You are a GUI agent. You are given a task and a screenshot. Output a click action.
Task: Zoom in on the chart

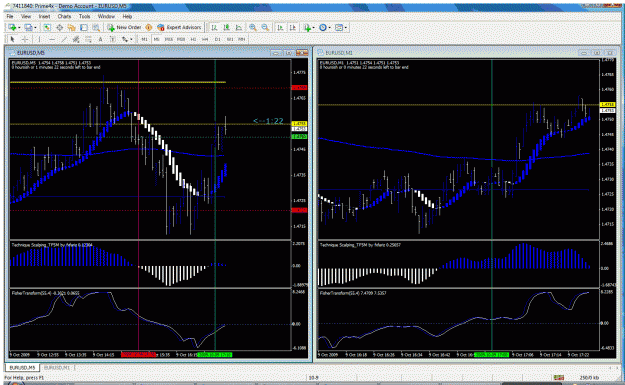253,27
